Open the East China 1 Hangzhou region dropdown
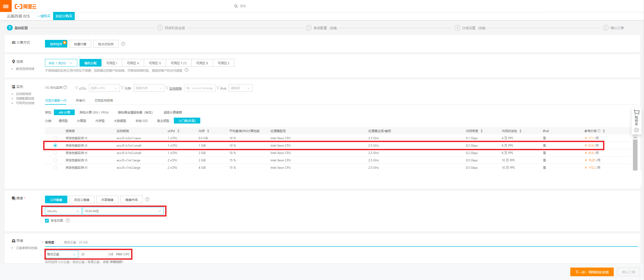 point(61,63)
